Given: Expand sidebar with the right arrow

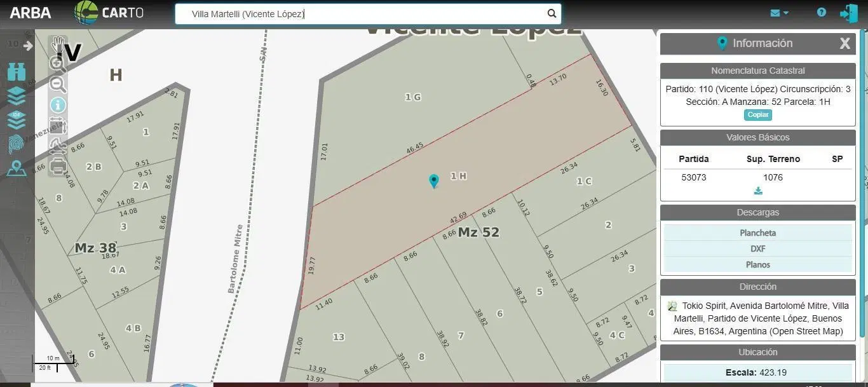Looking at the screenshot, I should (x=28, y=46).
